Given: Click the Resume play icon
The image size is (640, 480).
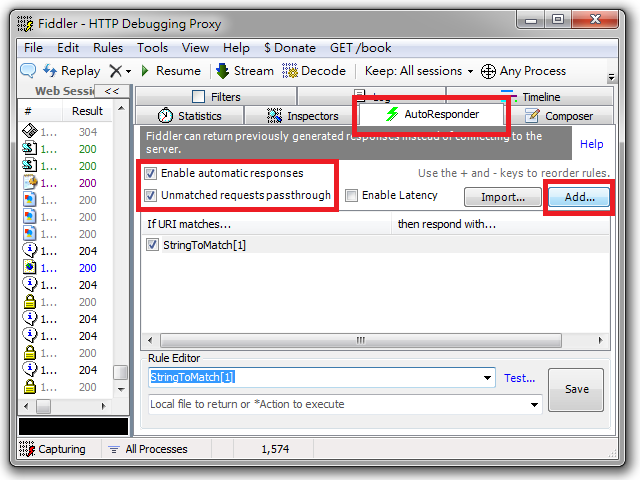Looking at the screenshot, I should pyautogui.click(x=145, y=71).
